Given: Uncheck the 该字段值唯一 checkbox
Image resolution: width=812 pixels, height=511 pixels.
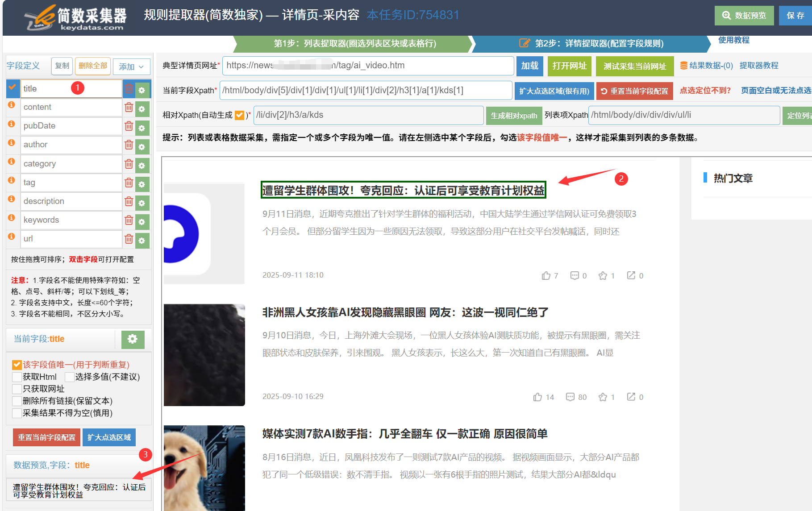Looking at the screenshot, I should click(x=16, y=364).
